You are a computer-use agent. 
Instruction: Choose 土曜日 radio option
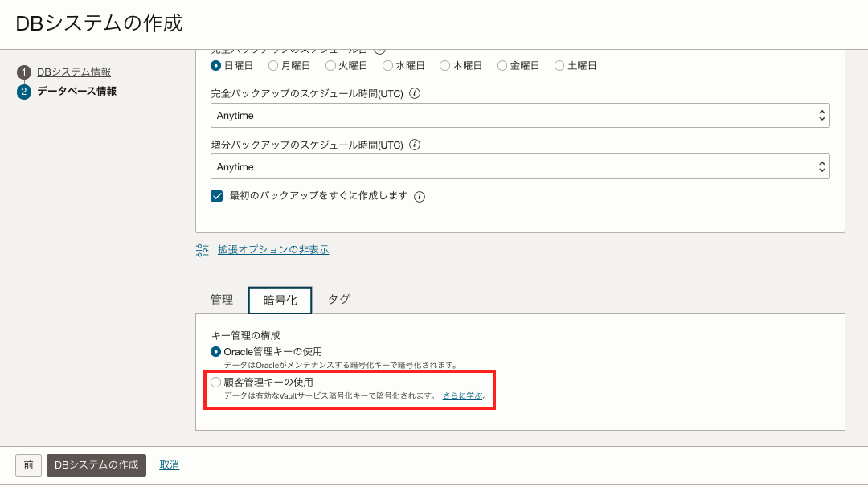(x=560, y=66)
